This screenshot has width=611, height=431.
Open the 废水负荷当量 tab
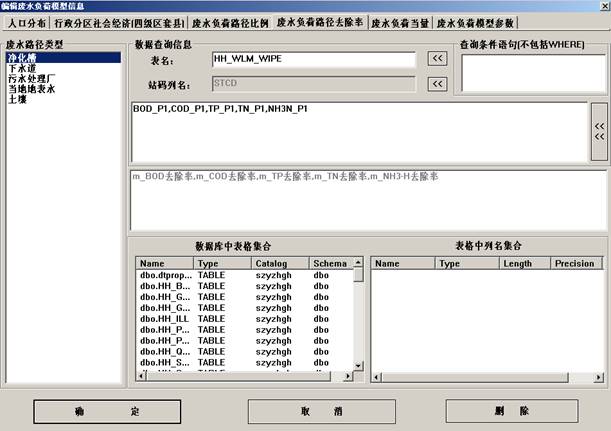coord(400,21)
